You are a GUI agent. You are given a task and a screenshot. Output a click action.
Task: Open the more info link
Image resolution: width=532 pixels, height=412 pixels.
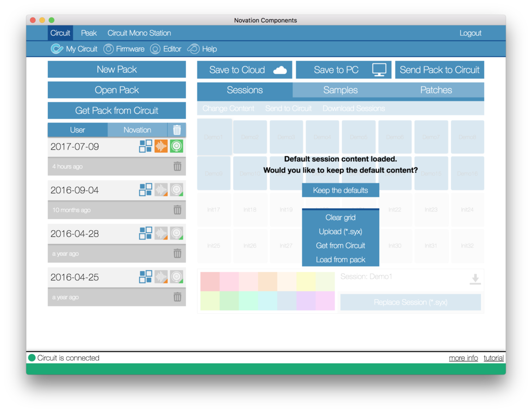click(x=463, y=358)
